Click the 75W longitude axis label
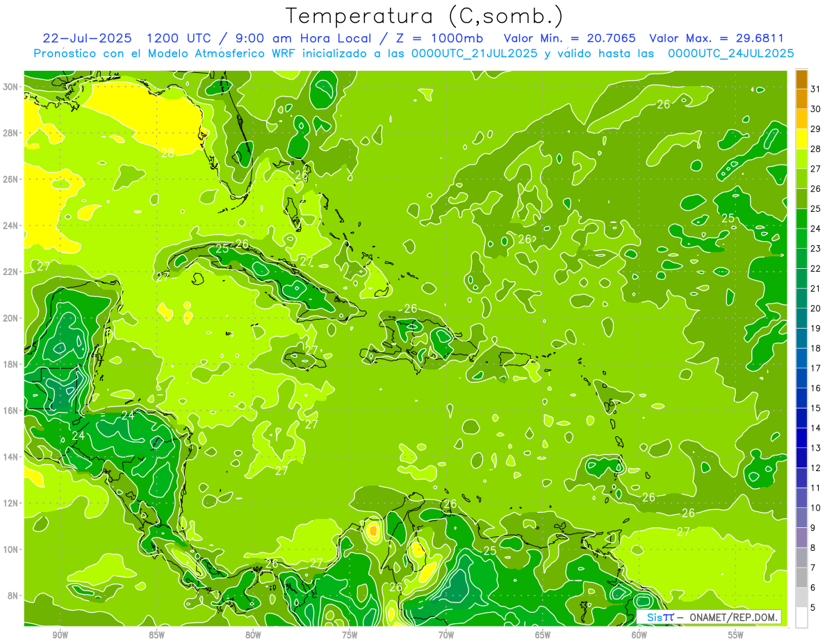The image size is (834, 644). coord(350,636)
